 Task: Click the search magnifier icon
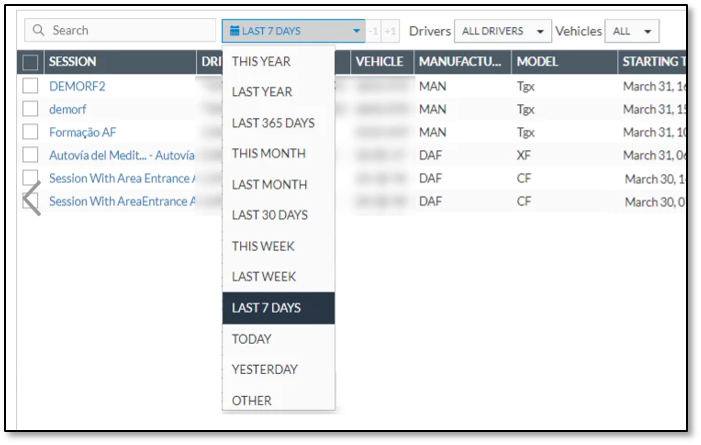(39, 30)
